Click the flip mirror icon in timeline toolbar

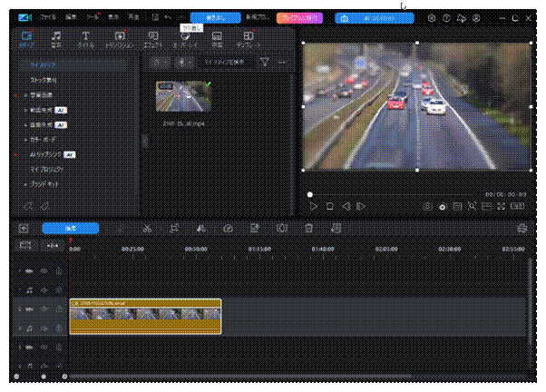point(201,229)
